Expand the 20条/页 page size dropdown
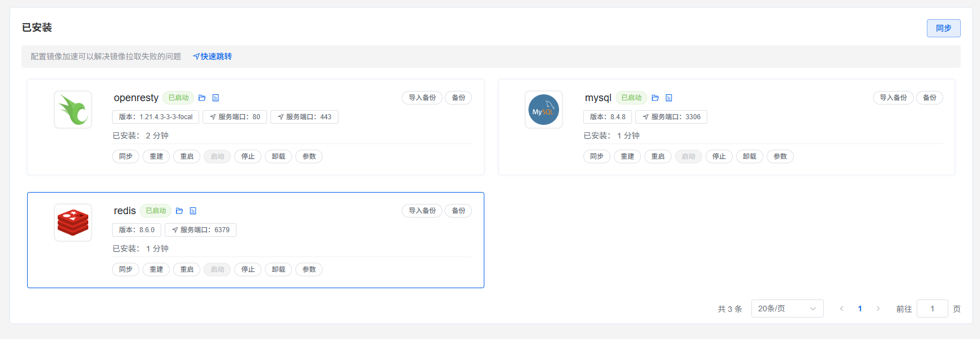Viewport: 980px width, 339px height. (786, 308)
